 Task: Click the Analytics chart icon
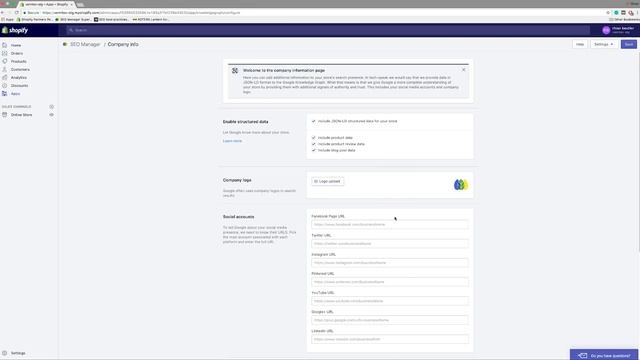pyautogui.click(x=4, y=78)
